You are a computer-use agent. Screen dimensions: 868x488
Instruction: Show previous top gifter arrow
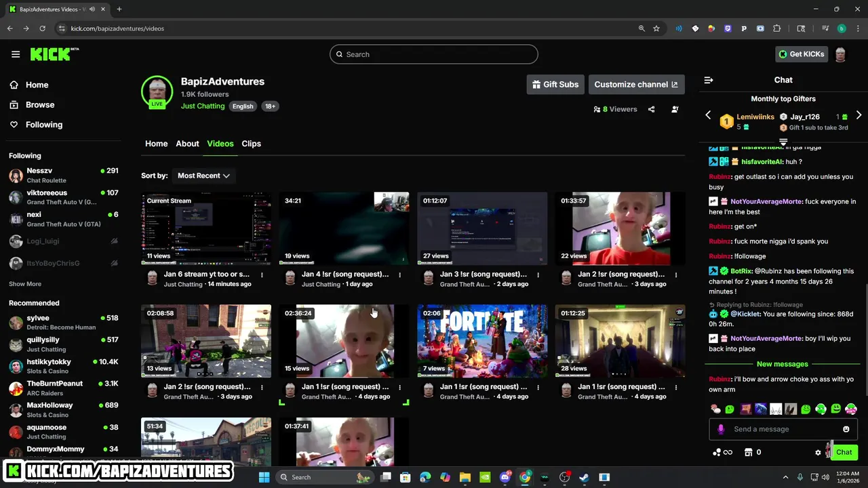pyautogui.click(x=708, y=115)
